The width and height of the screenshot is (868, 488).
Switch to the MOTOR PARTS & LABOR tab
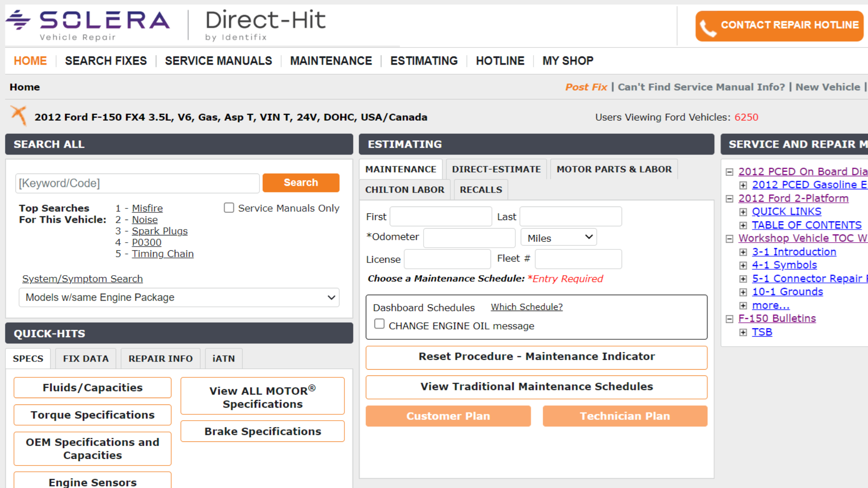(x=614, y=169)
